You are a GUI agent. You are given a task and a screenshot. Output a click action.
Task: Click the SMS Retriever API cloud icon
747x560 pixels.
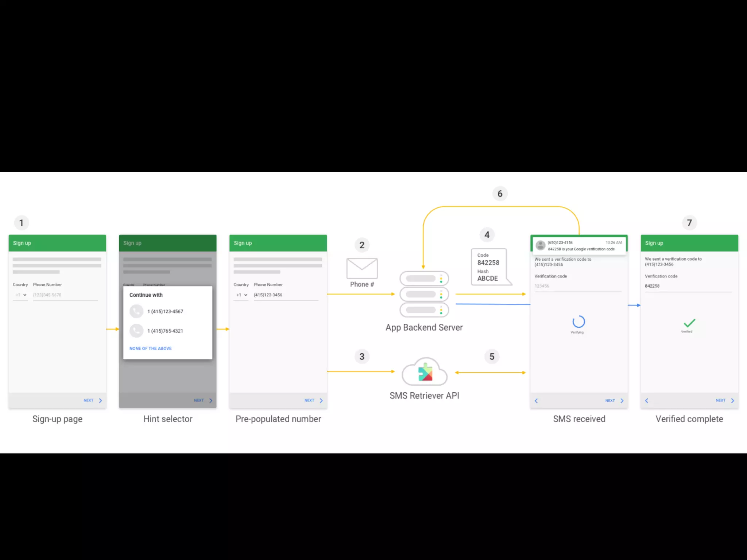[425, 372]
